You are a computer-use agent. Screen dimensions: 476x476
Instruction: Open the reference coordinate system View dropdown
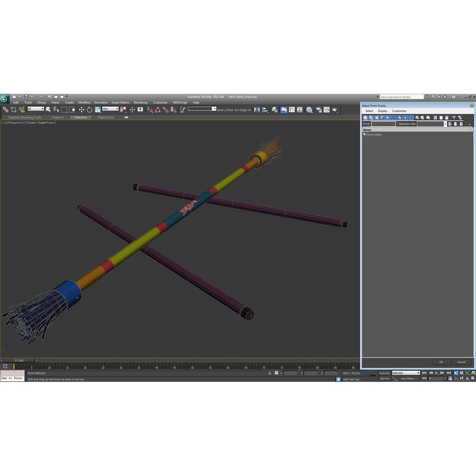point(110,109)
